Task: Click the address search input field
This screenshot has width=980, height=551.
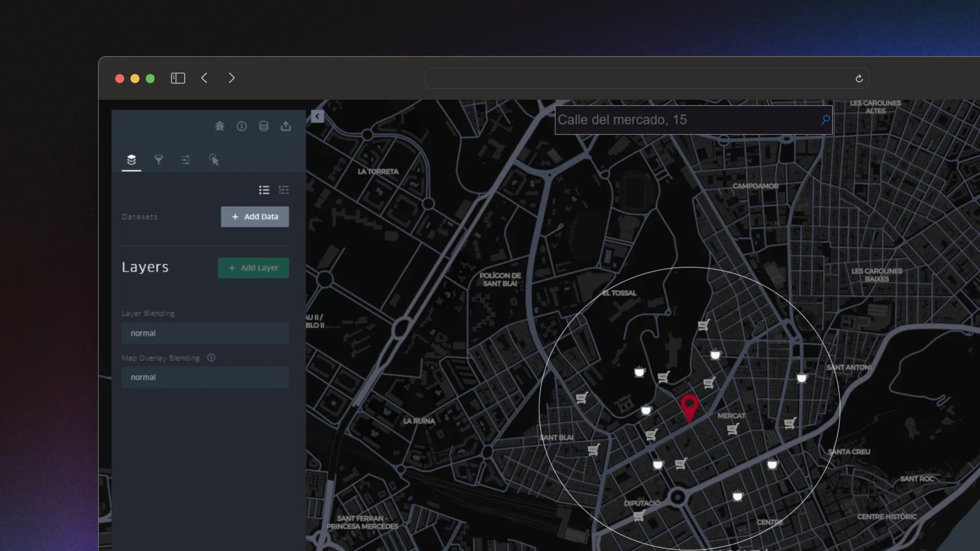Action: [x=685, y=120]
